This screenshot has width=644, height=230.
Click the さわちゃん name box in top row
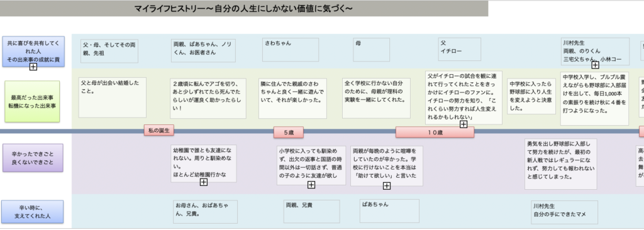tap(291, 50)
